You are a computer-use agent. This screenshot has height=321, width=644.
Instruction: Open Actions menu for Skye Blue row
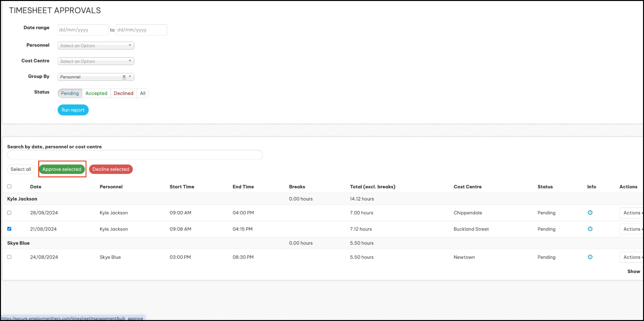(631, 257)
